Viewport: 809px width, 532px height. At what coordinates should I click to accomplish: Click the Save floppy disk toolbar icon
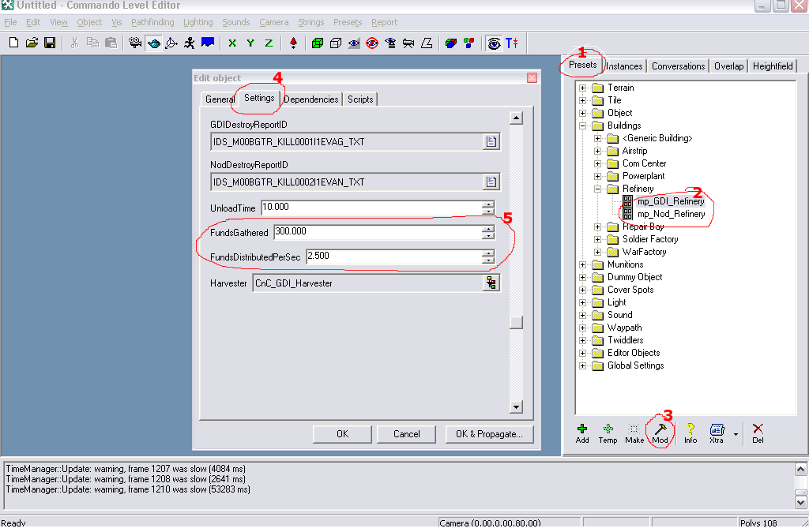click(49, 43)
